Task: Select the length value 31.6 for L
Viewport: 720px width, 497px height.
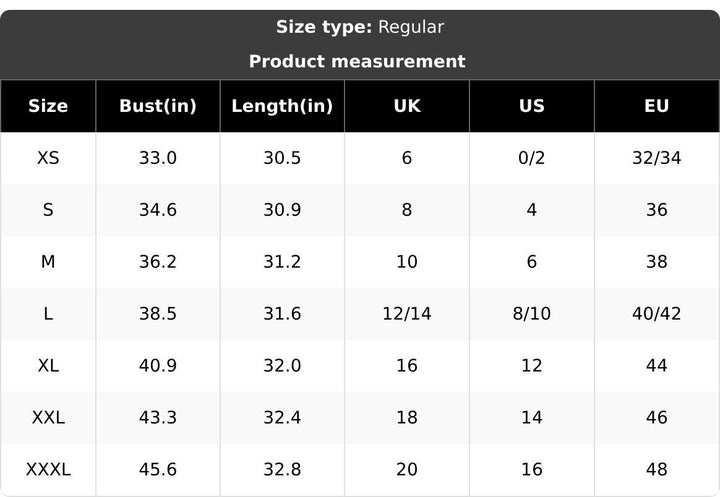Action: [282, 314]
